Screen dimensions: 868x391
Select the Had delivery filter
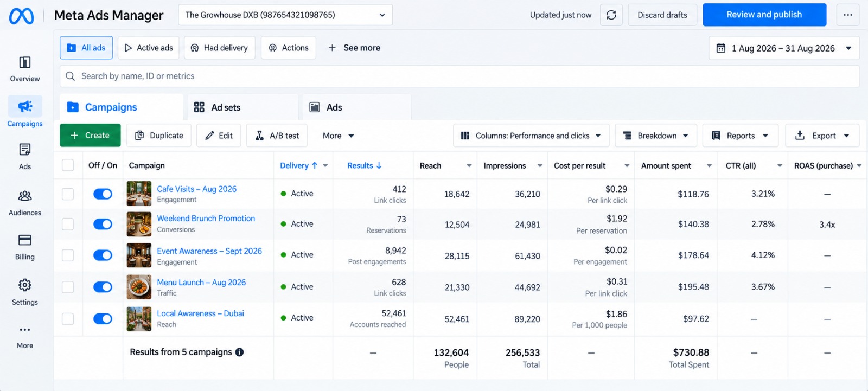pyautogui.click(x=220, y=48)
